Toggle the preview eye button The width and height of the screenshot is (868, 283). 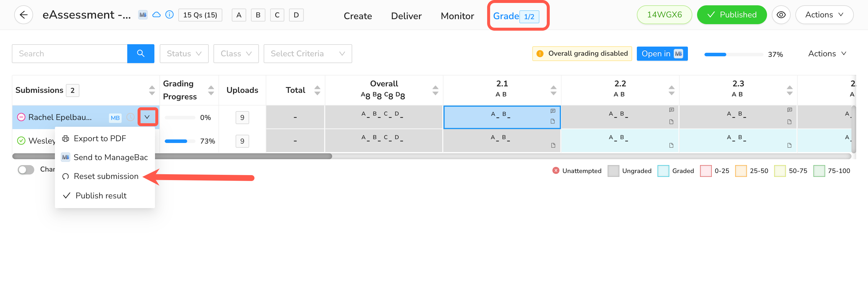pyautogui.click(x=781, y=15)
